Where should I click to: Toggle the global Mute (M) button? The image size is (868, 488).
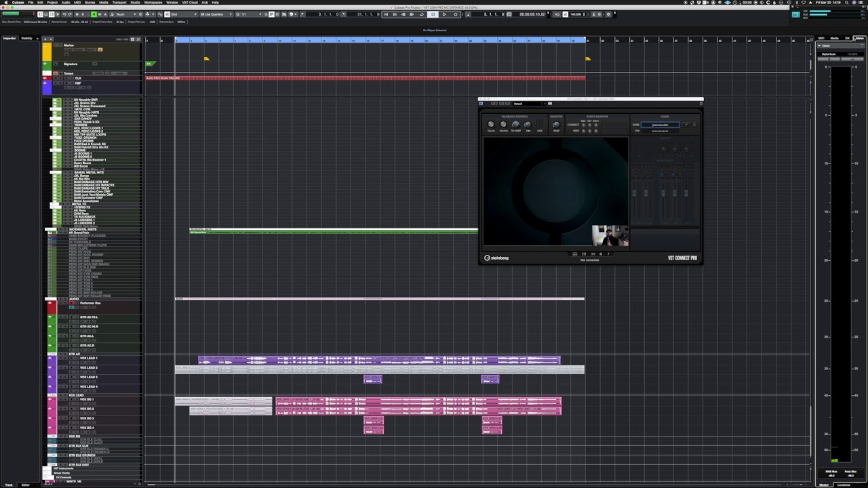[x=77, y=14]
